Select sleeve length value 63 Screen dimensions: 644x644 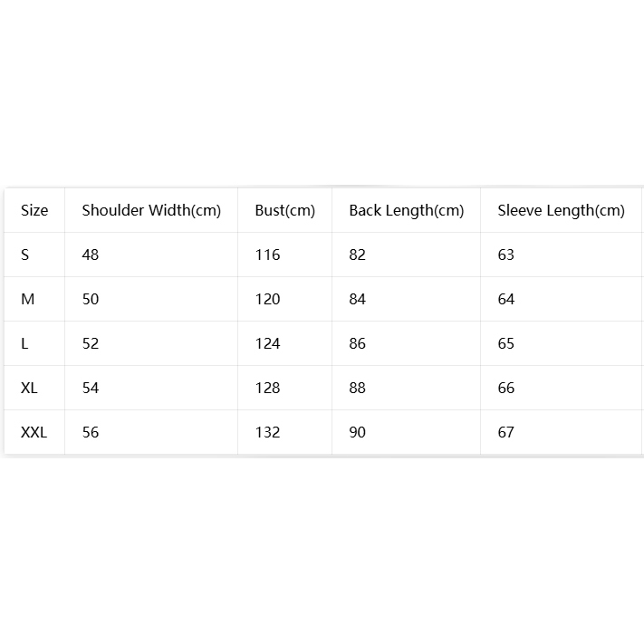pyautogui.click(x=506, y=255)
